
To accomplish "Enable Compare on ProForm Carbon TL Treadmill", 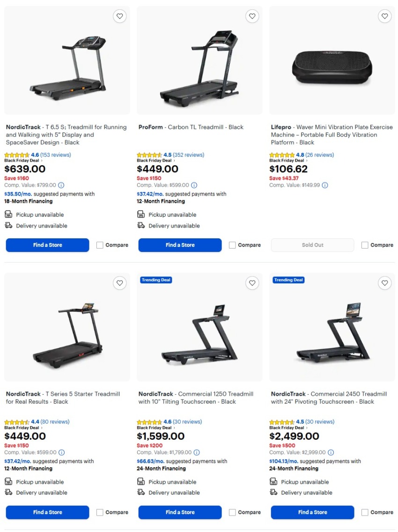I will pos(232,244).
